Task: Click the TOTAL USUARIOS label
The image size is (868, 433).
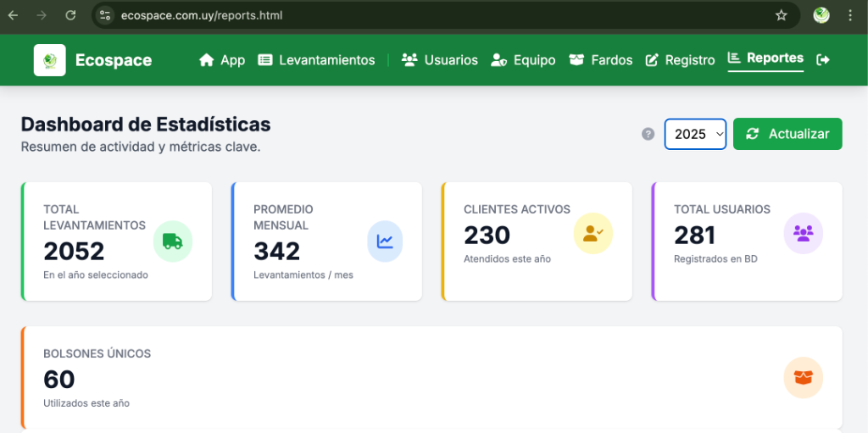Action: coord(722,209)
